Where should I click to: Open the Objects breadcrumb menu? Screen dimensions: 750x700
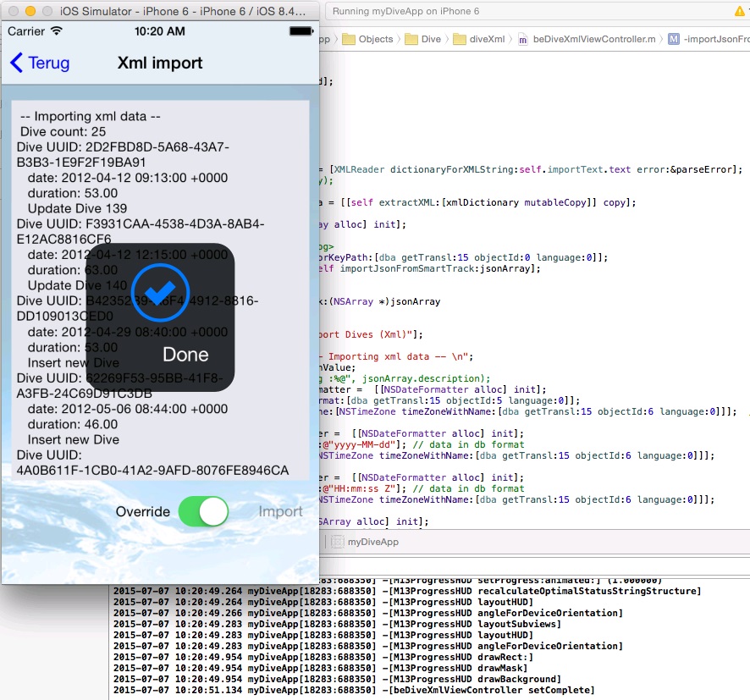(376, 39)
